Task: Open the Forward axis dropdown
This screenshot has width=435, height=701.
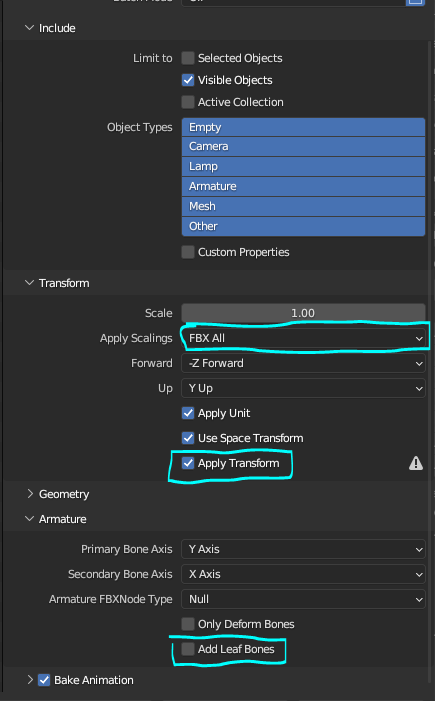Action: pos(303,363)
